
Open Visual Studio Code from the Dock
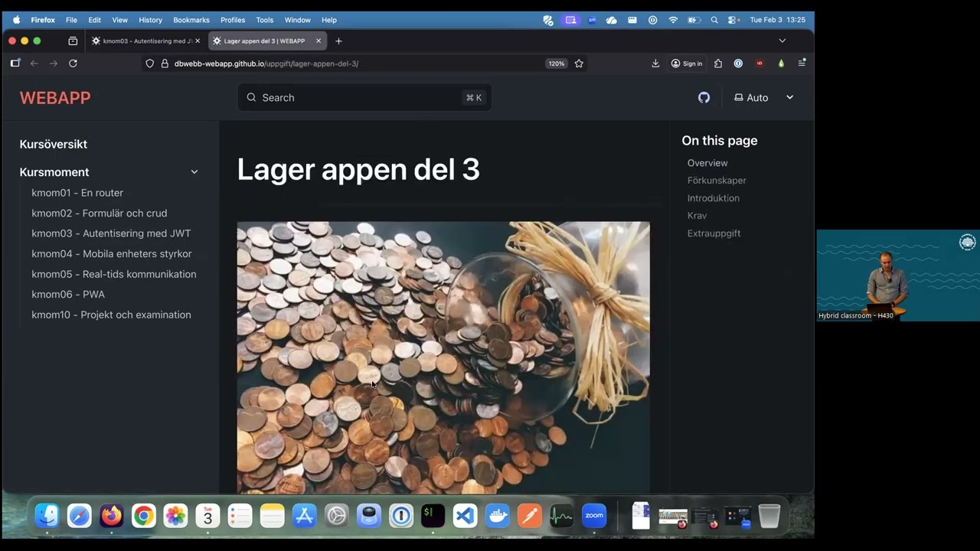point(465,516)
